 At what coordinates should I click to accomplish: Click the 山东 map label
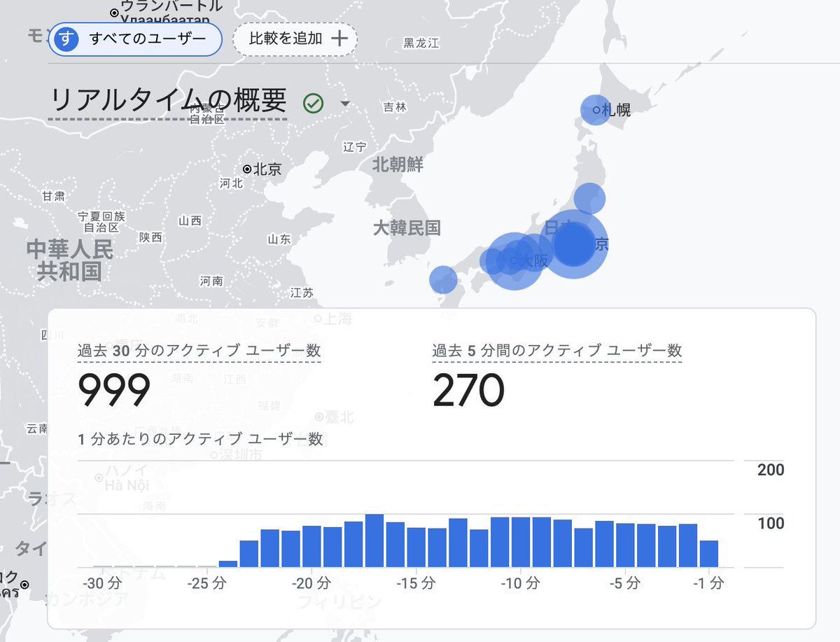click(x=279, y=239)
